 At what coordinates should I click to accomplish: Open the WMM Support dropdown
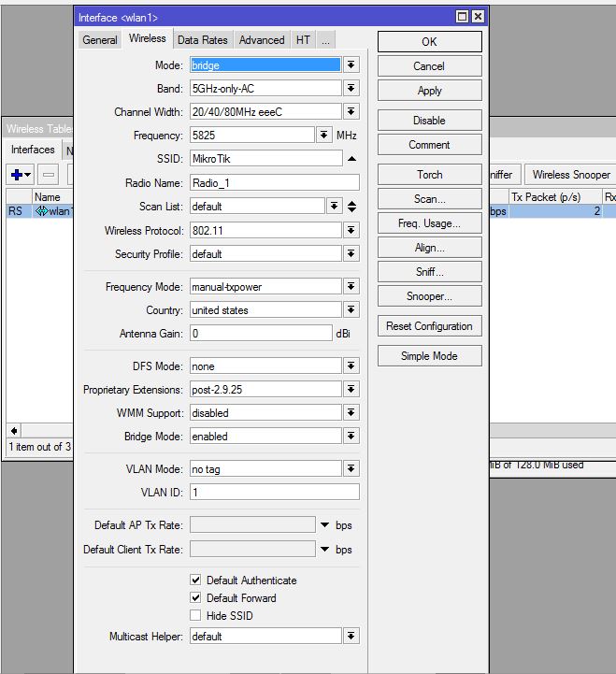coord(351,412)
